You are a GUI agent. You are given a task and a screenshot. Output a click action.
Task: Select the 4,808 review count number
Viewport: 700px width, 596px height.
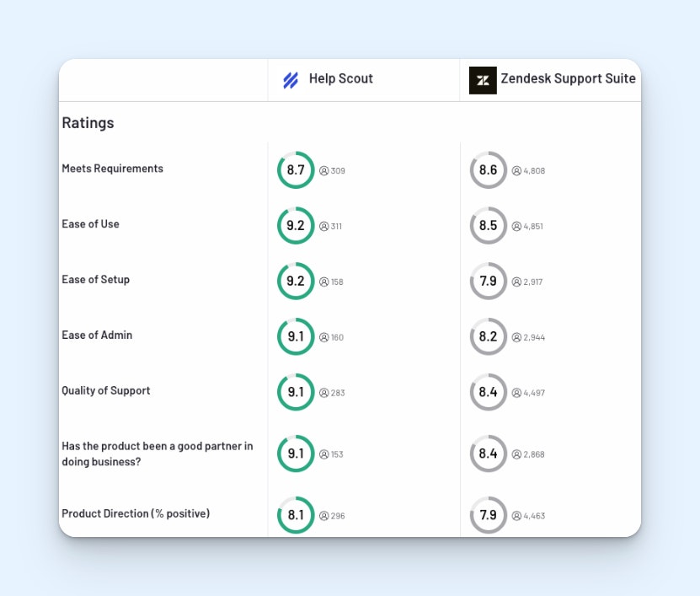coord(534,170)
